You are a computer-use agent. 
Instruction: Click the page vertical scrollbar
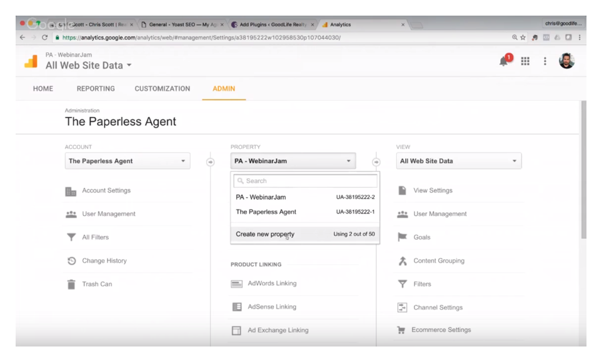(x=583, y=169)
